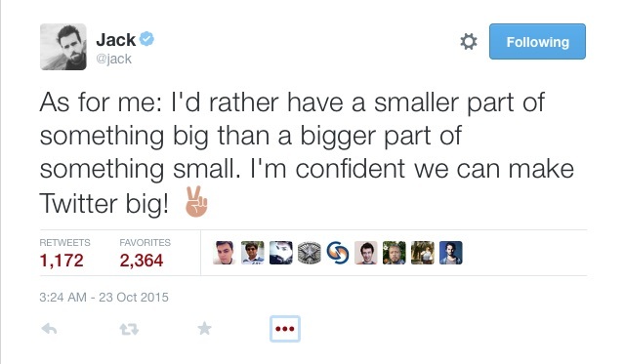Click the tweet text body

coord(307,153)
